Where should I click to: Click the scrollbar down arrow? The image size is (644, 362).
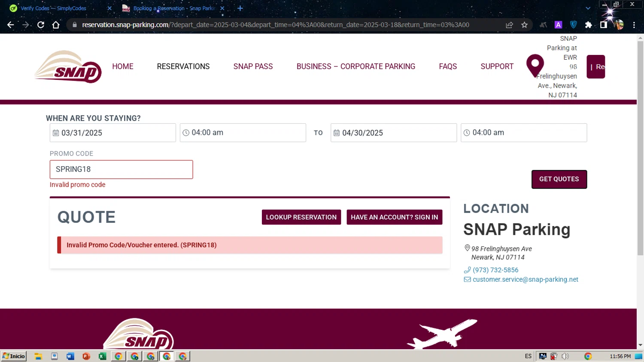point(640,345)
